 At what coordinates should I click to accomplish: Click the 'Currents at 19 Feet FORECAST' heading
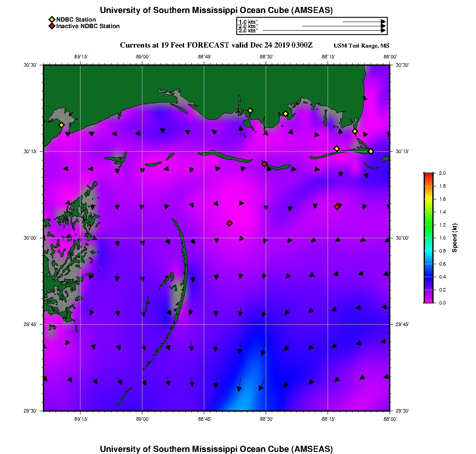coord(174,45)
